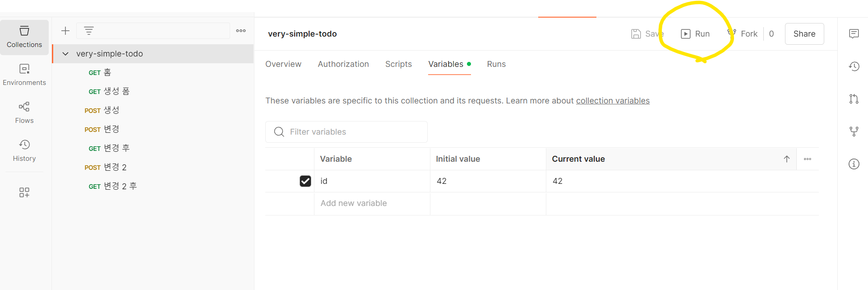Open the variables table three-dots options
The width and height of the screenshot is (868, 290).
pos(808,159)
